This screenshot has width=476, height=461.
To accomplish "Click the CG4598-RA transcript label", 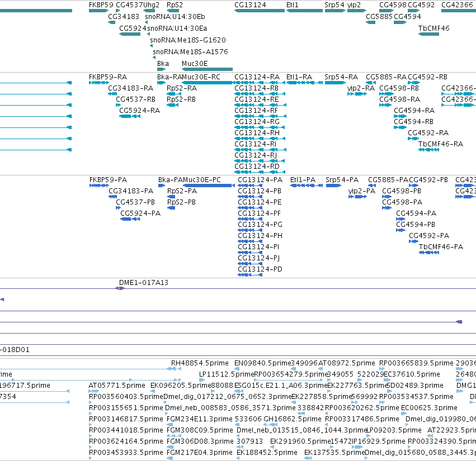I will (400, 99).
